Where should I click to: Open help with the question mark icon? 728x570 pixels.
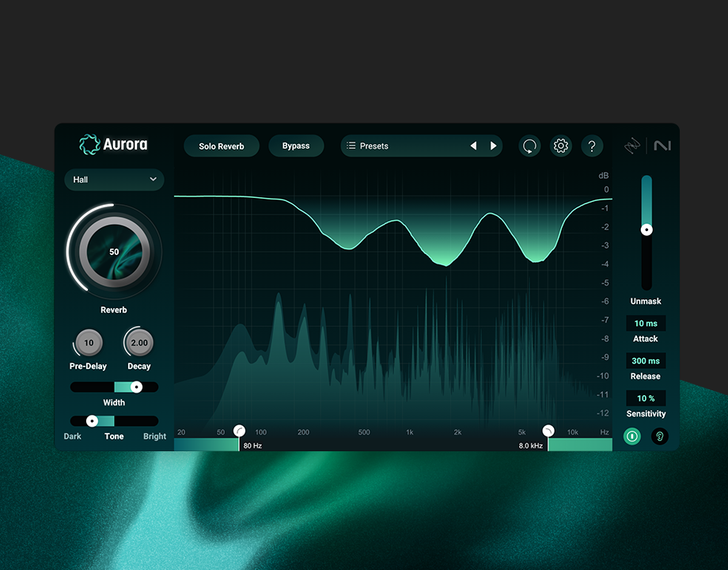pyautogui.click(x=592, y=146)
